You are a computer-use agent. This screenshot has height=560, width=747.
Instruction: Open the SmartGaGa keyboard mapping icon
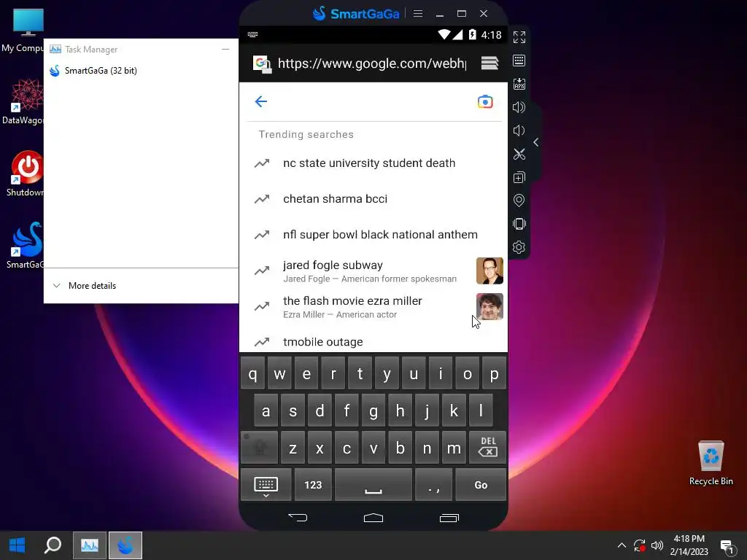tap(519, 61)
